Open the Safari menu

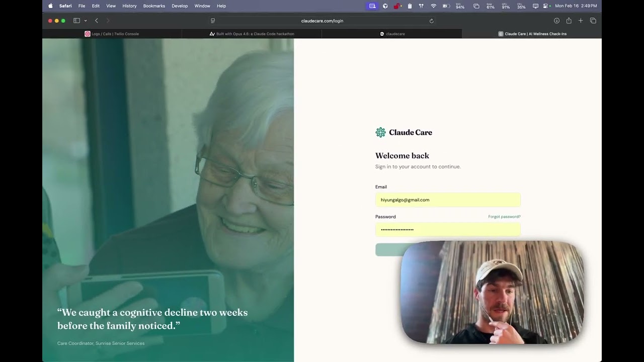tap(65, 6)
